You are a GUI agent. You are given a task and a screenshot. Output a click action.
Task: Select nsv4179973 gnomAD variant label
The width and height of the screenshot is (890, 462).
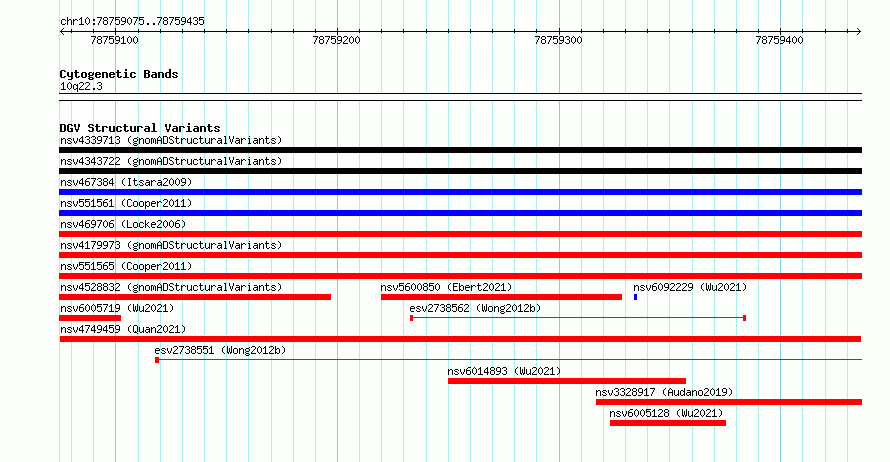pyautogui.click(x=171, y=245)
